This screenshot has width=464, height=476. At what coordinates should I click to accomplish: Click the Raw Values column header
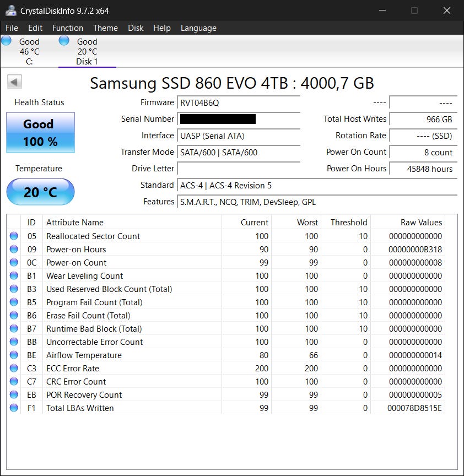pos(421,223)
